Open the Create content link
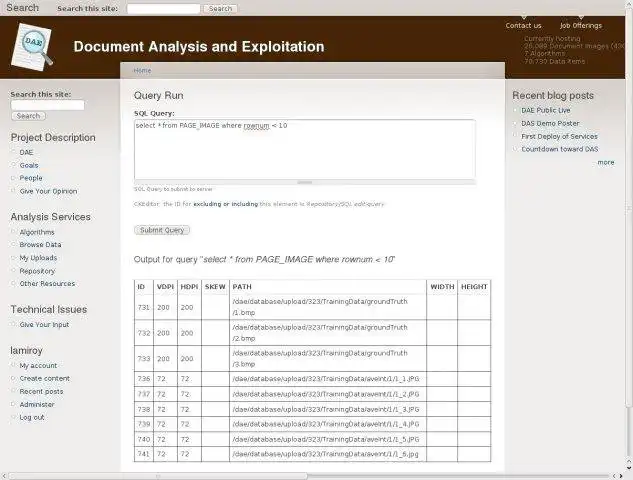The height and width of the screenshot is (480, 633). coord(44,378)
